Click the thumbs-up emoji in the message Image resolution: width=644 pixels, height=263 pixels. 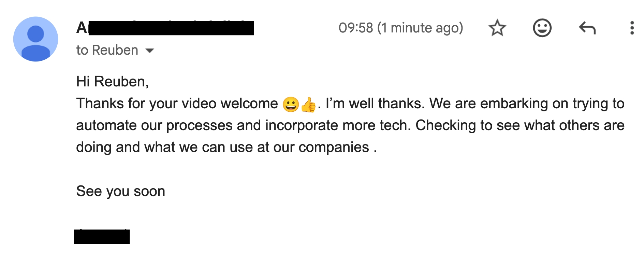[x=309, y=104]
